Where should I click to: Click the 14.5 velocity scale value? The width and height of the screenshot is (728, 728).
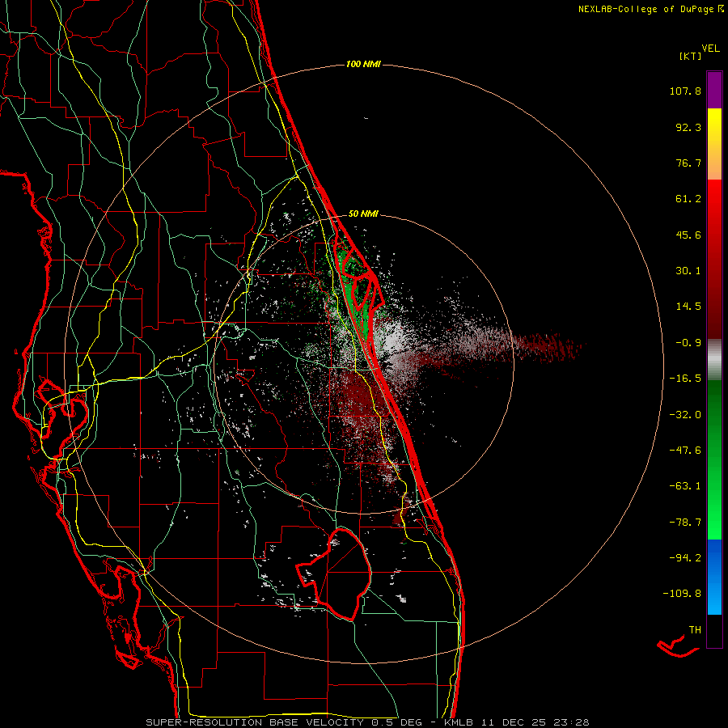(688, 307)
